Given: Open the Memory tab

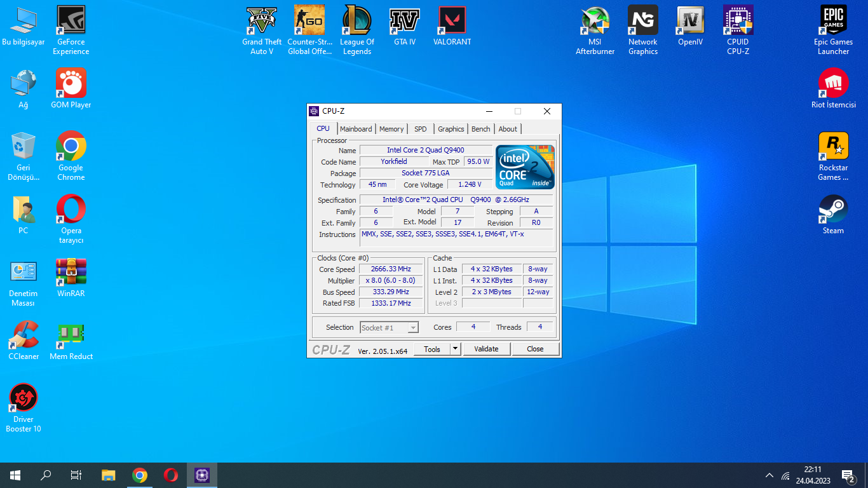Looking at the screenshot, I should click(391, 129).
